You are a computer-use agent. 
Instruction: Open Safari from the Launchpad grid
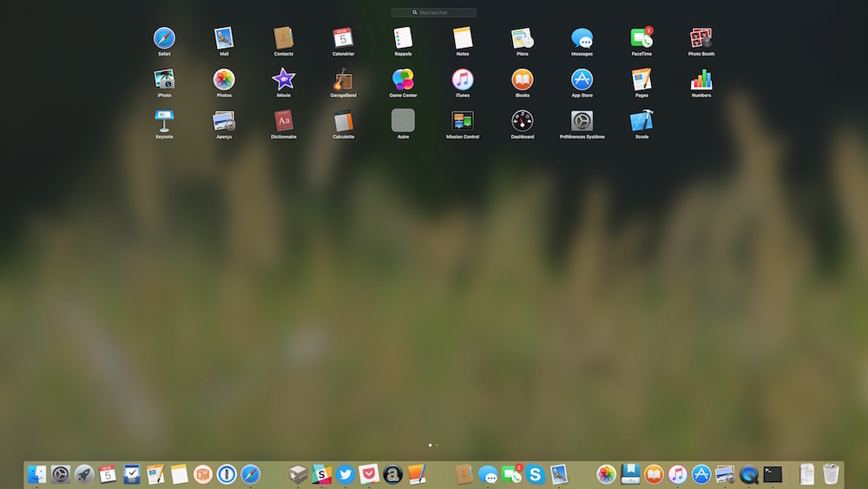[x=164, y=38]
